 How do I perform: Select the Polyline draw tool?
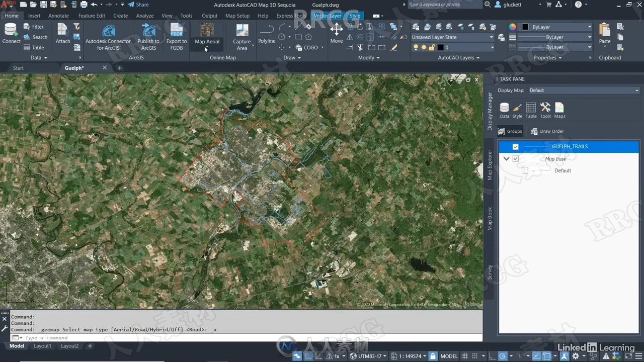click(267, 34)
